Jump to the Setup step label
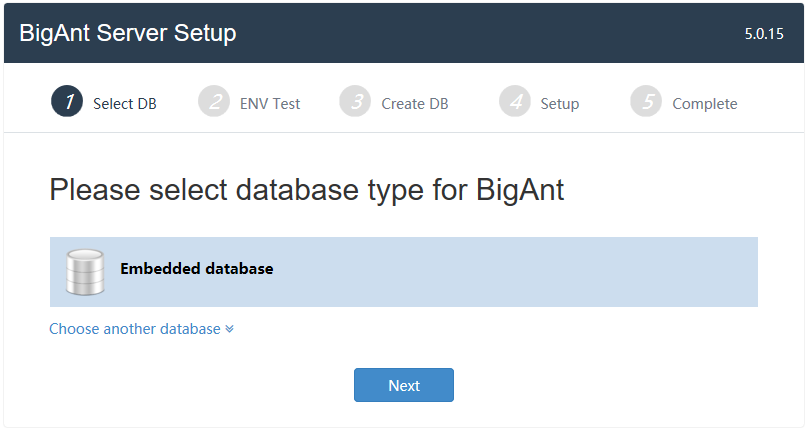 coord(560,104)
